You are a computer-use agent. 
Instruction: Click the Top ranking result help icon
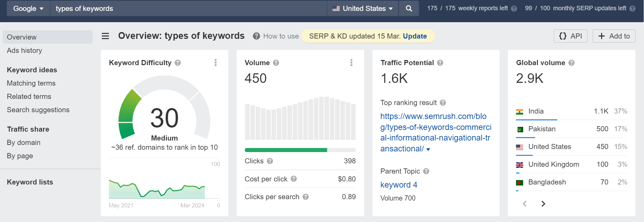443,103
